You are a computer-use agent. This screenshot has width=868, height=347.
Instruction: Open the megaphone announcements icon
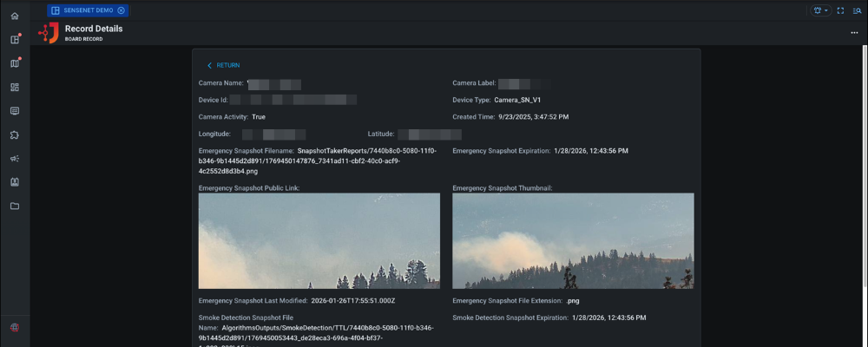pyautogui.click(x=14, y=159)
